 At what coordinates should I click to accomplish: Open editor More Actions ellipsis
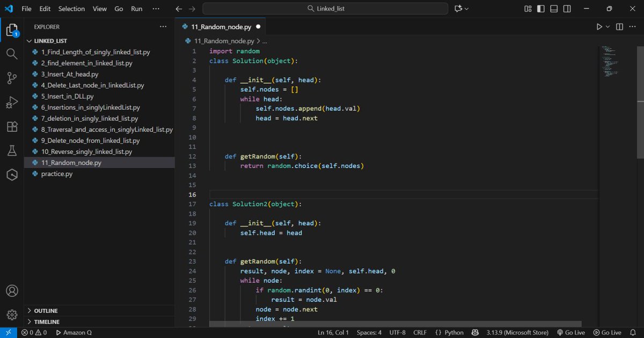tap(633, 26)
